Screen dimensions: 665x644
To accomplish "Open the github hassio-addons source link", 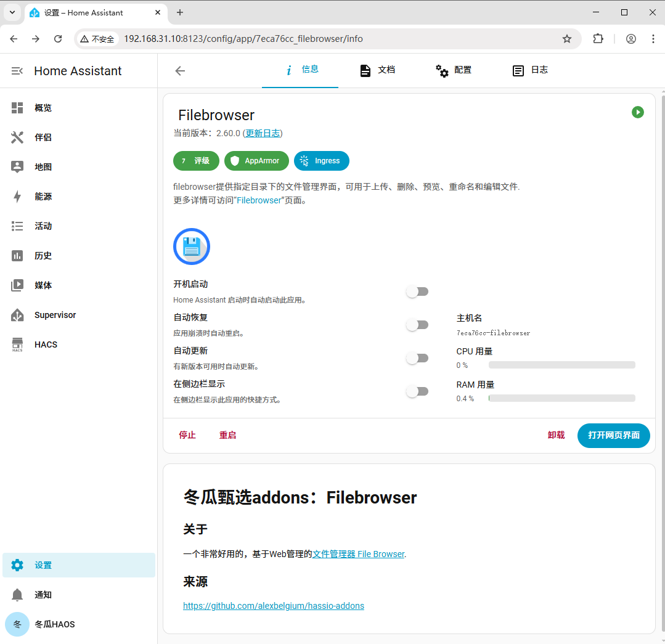I will point(274,606).
